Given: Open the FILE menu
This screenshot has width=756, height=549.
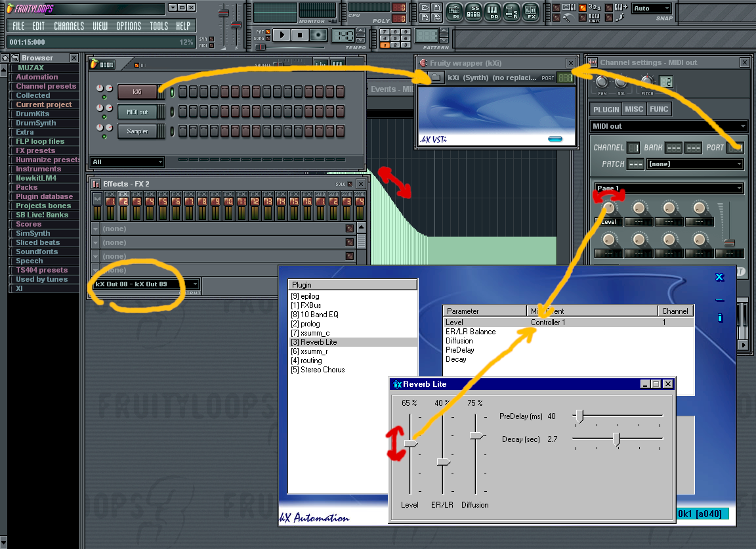Looking at the screenshot, I should point(18,26).
